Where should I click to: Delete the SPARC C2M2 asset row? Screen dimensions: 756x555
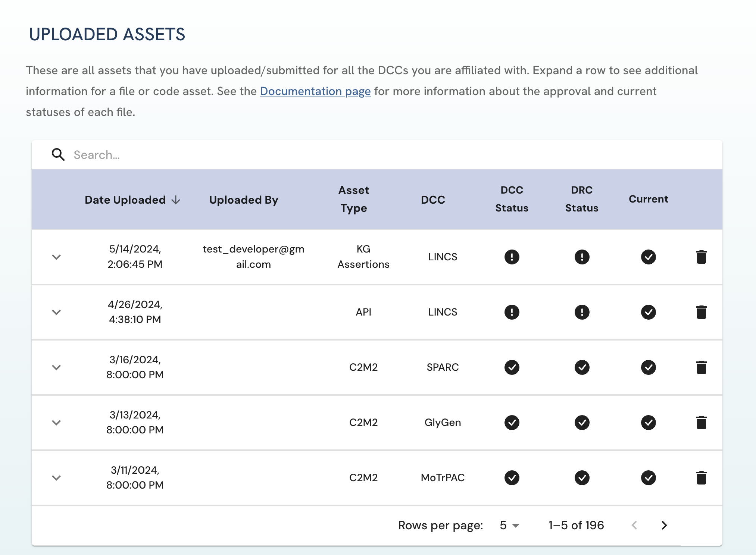point(701,367)
